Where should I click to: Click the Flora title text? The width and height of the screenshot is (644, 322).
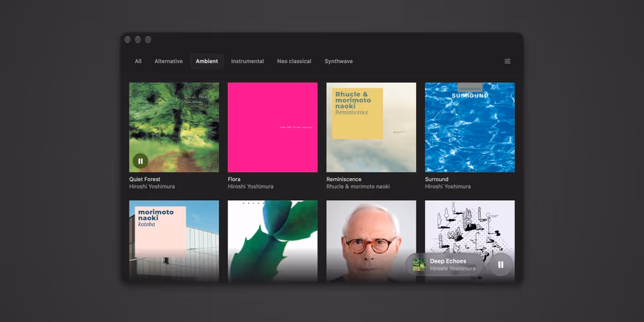(x=234, y=179)
